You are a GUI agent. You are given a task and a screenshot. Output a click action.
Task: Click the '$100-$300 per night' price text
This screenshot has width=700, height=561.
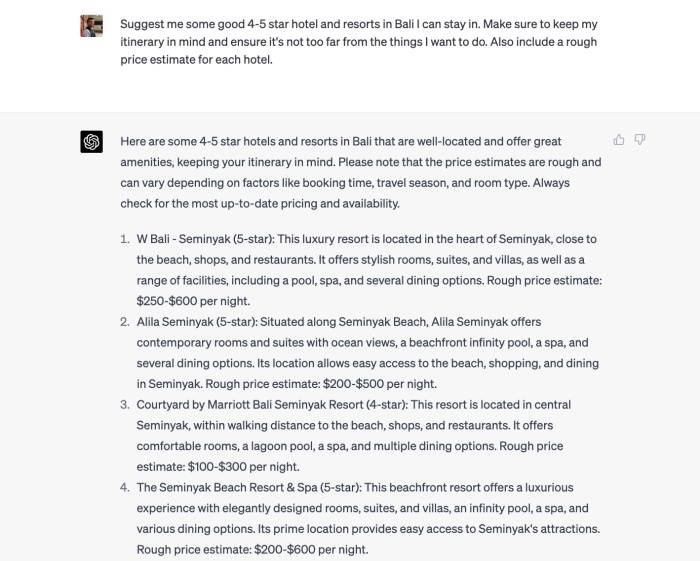(243, 467)
